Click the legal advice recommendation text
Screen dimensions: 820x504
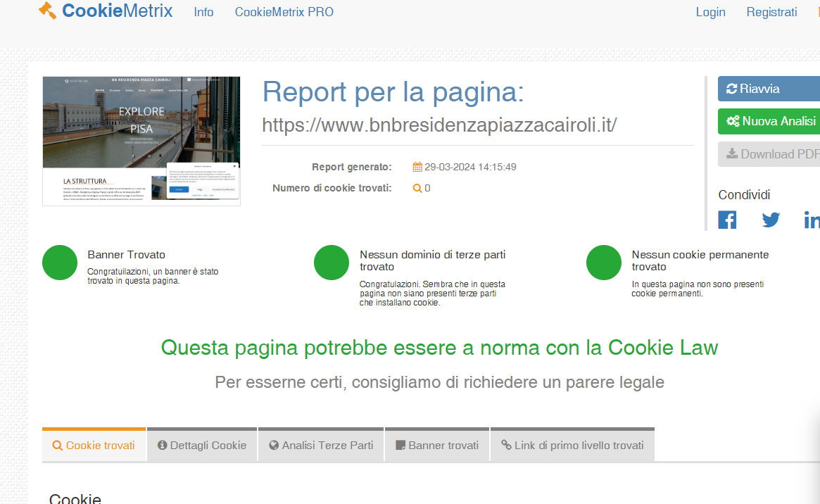(x=439, y=382)
